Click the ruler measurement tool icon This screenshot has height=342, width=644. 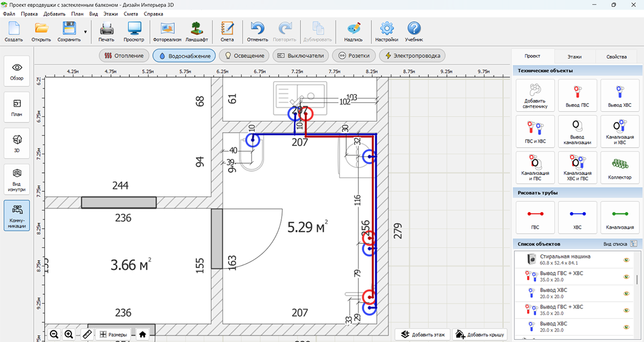87,334
